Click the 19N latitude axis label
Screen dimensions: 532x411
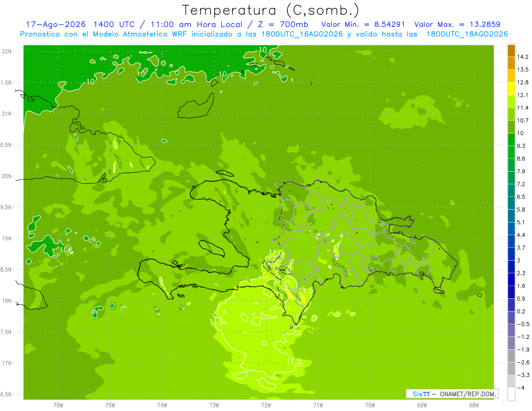[x=8, y=239]
